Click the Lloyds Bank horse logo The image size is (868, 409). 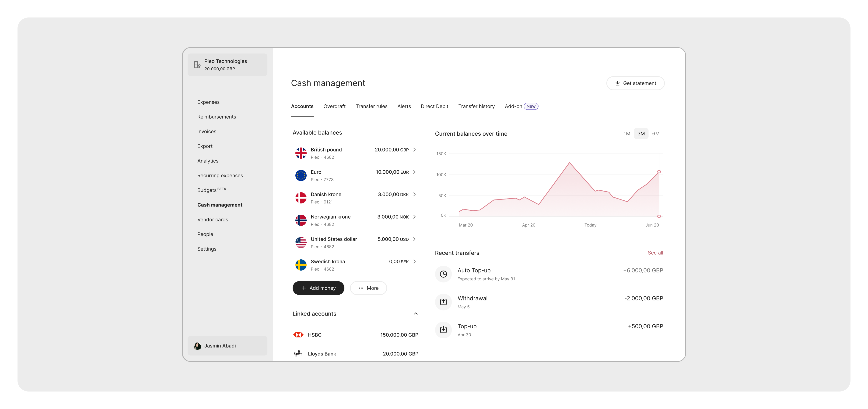tap(298, 354)
